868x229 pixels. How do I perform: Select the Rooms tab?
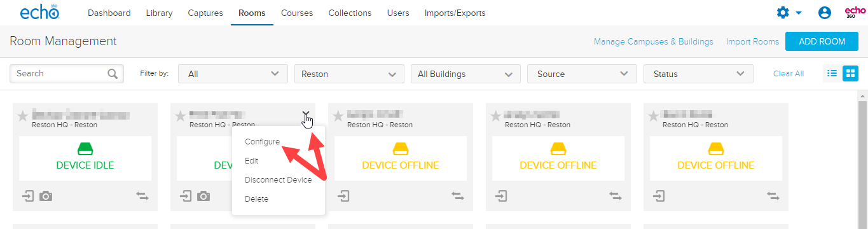pyautogui.click(x=252, y=13)
